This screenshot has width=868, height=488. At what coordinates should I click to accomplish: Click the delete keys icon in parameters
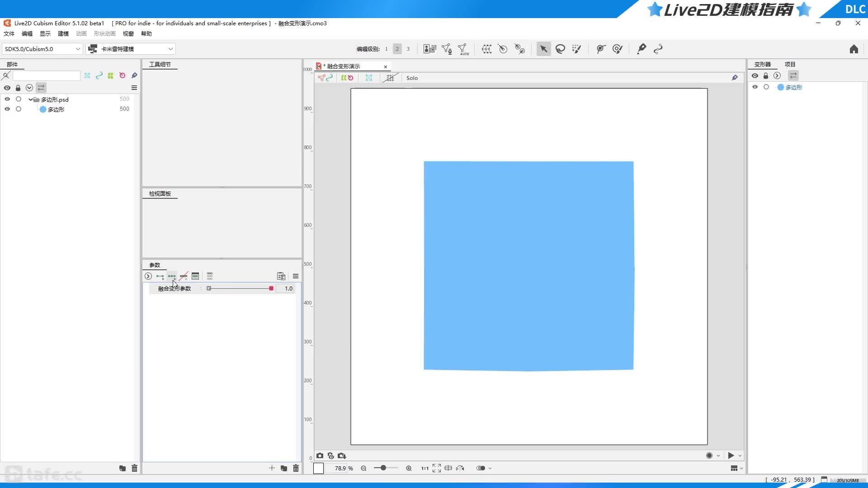coord(184,276)
